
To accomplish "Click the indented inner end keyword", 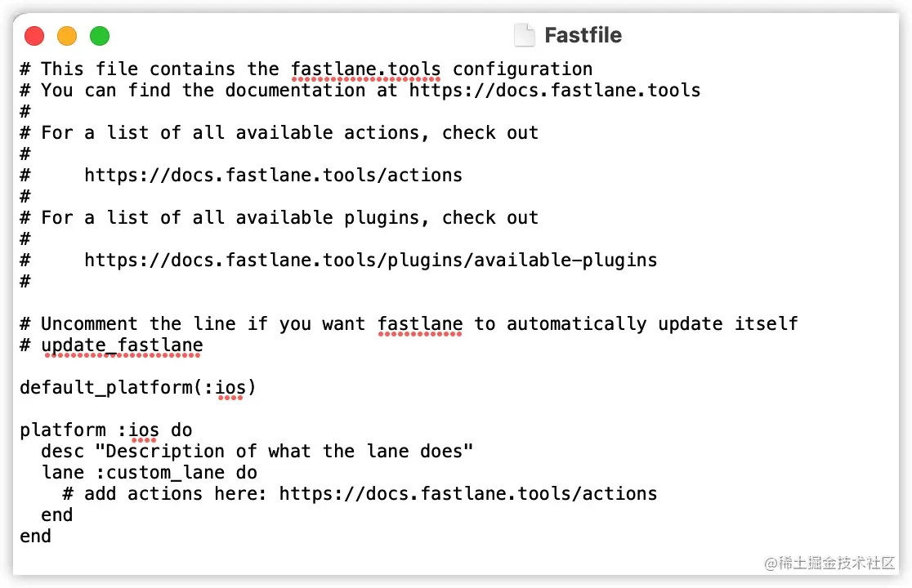I will [x=57, y=514].
